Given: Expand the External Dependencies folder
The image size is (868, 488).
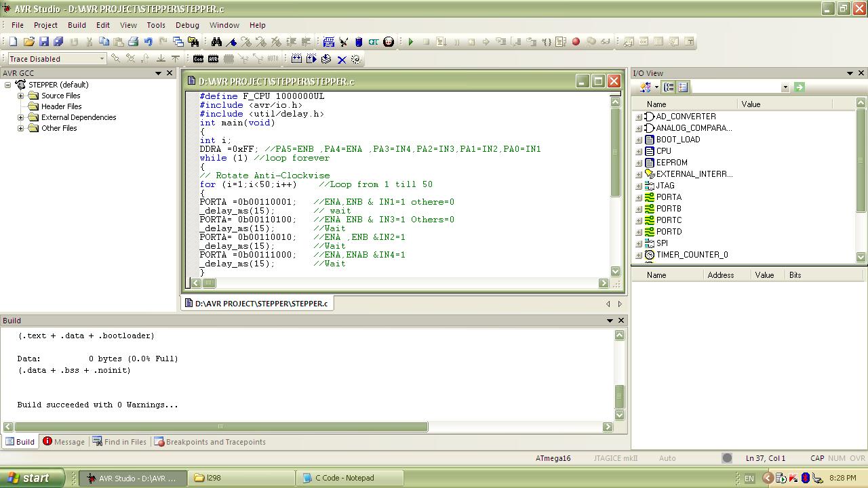Looking at the screenshot, I should click(x=21, y=117).
